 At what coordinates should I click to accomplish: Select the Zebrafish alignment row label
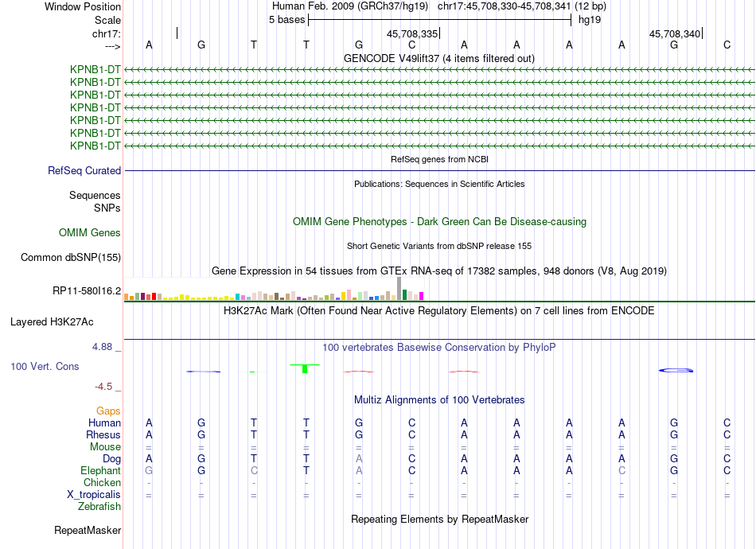[99, 507]
